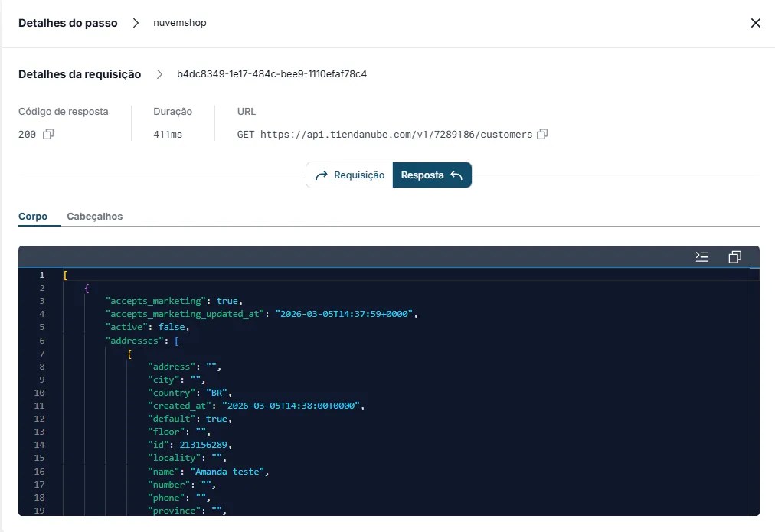Click the "phone" key on line 18

coord(166,498)
